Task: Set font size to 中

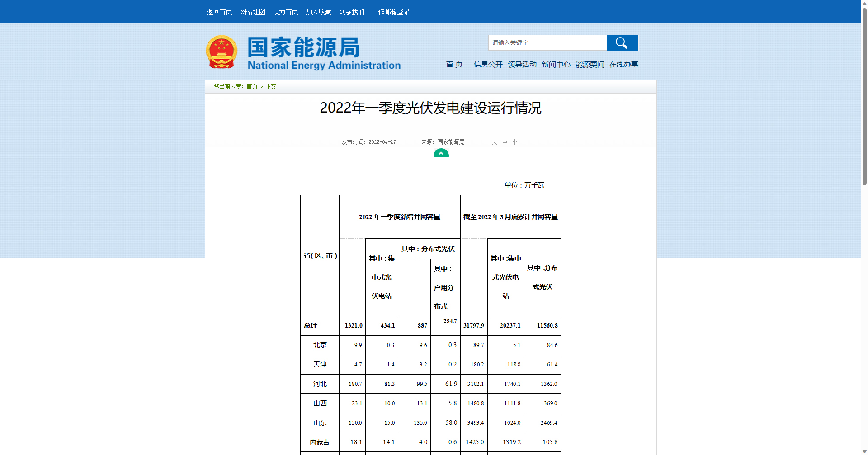Action: 505,142
